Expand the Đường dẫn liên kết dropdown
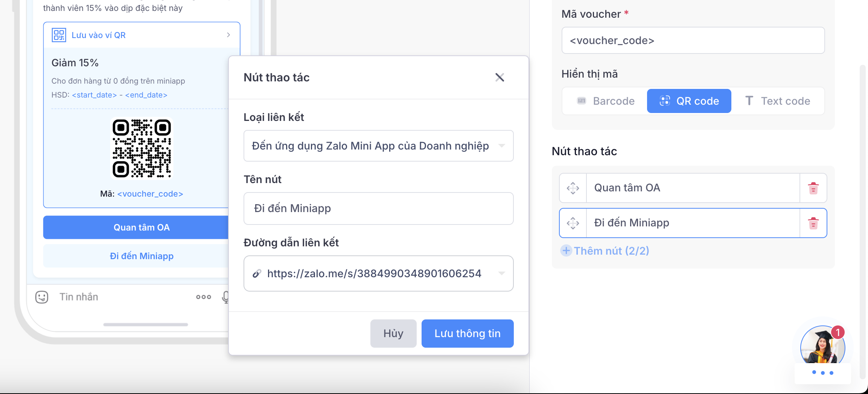 (x=501, y=273)
